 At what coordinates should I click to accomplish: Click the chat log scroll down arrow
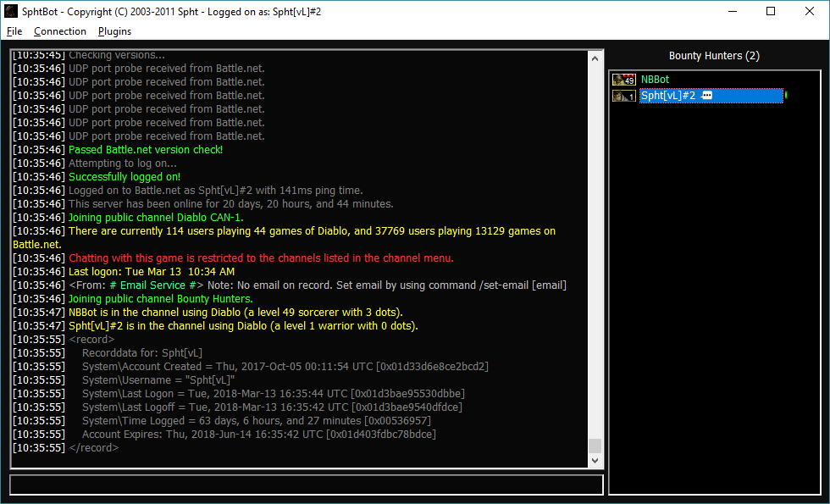coord(595,461)
